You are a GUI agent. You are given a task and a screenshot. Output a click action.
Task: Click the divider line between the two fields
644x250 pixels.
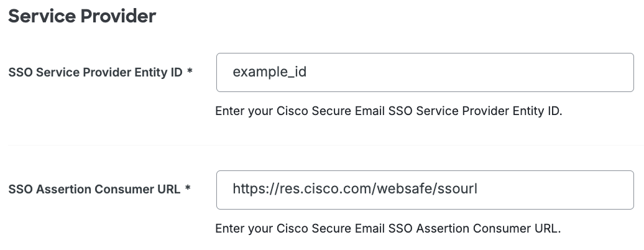tap(322, 146)
